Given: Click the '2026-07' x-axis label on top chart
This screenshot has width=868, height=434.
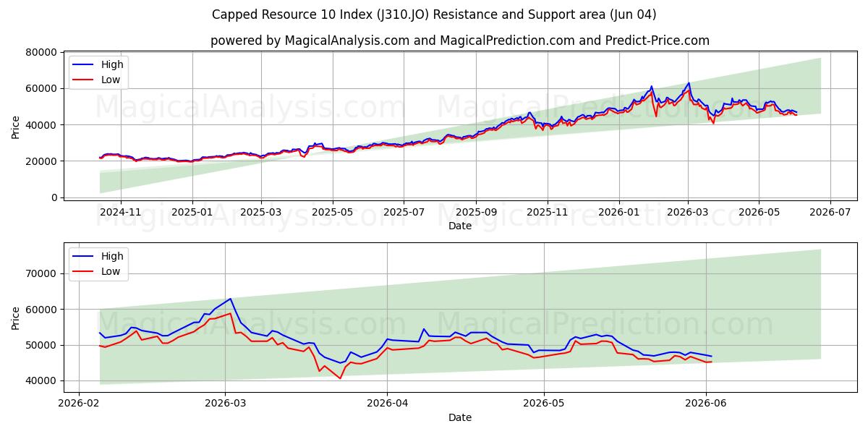Looking at the screenshot, I should pyautogui.click(x=830, y=212).
